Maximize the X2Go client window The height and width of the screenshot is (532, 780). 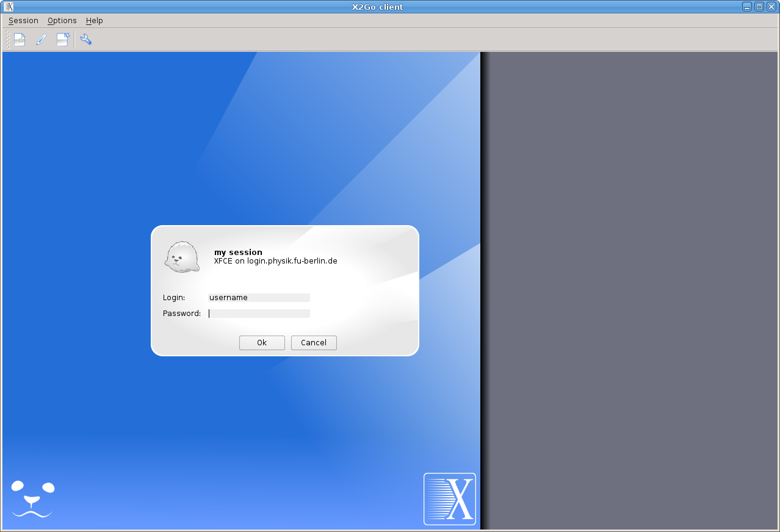759,7
